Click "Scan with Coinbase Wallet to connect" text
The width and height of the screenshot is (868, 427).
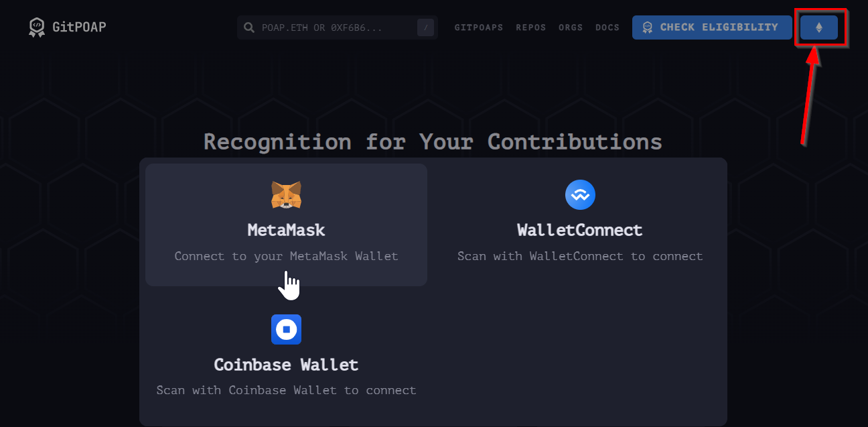pos(286,390)
